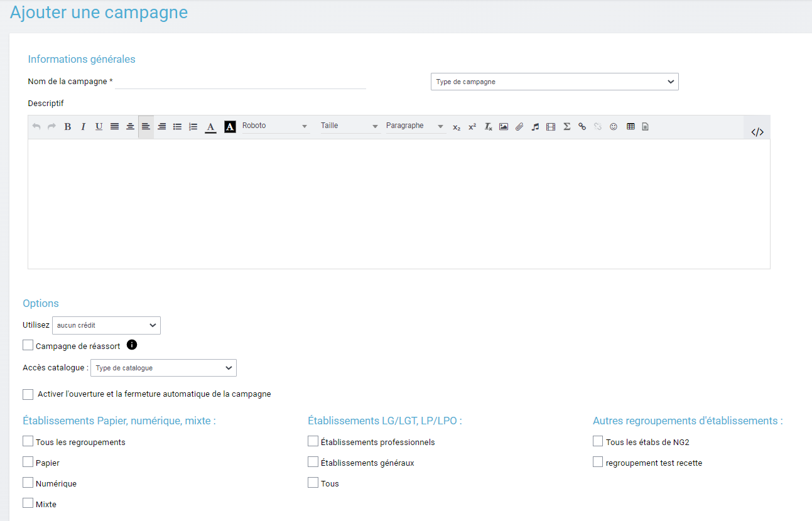Open the Roboto font family selector
The width and height of the screenshot is (812, 521).
[x=275, y=126]
